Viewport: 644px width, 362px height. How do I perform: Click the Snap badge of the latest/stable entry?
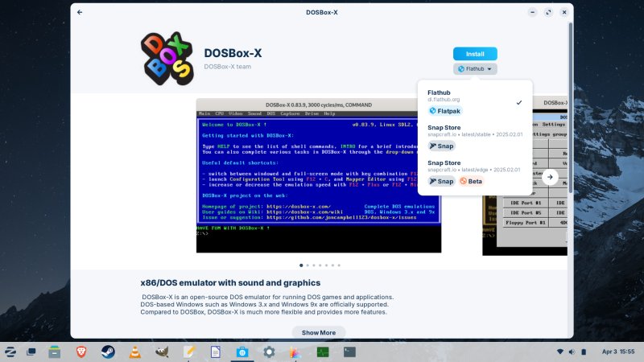441,146
